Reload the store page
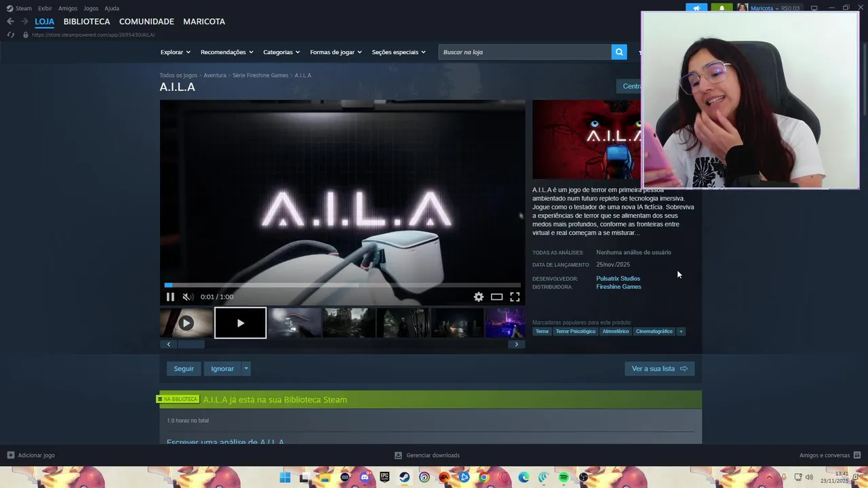 tap(10, 35)
